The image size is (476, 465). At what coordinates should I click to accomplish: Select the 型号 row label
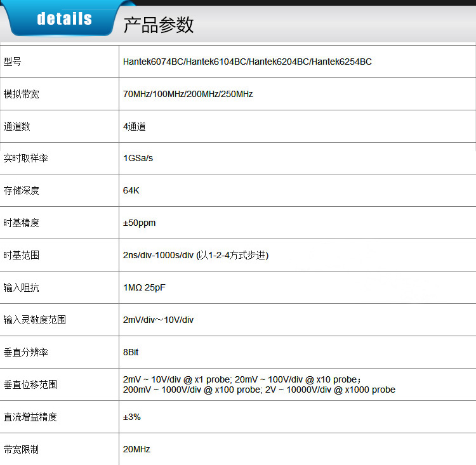[x=13, y=62]
